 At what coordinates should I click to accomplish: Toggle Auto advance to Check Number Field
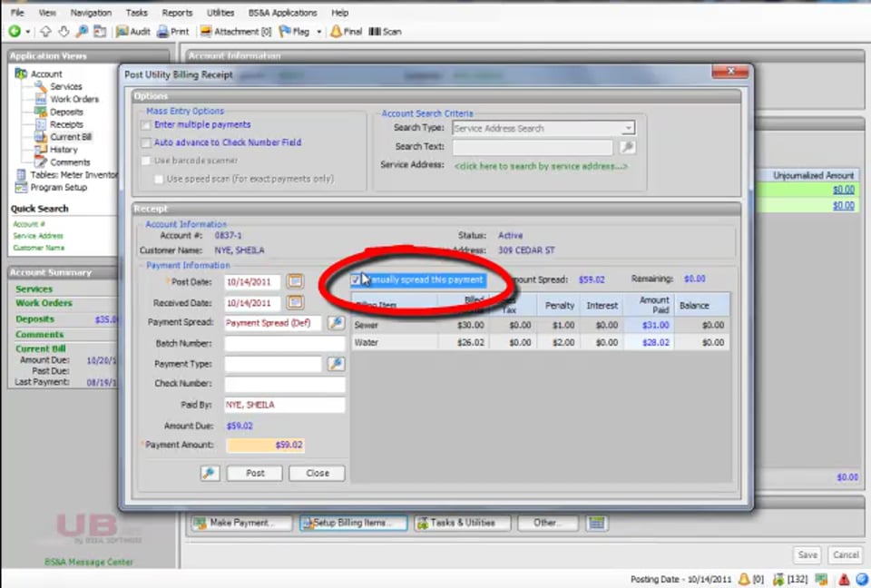click(x=145, y=142)
